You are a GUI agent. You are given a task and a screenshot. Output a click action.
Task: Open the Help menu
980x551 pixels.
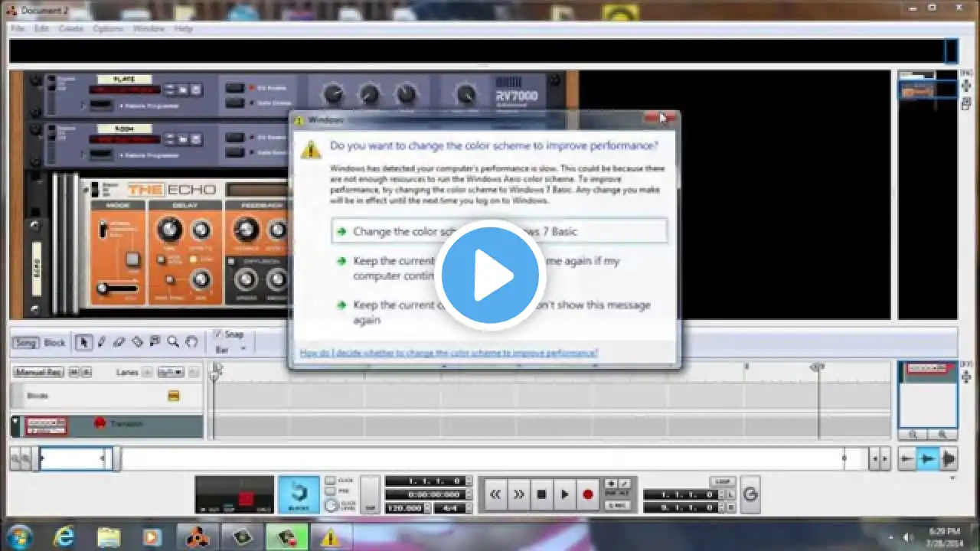point(183,28)
